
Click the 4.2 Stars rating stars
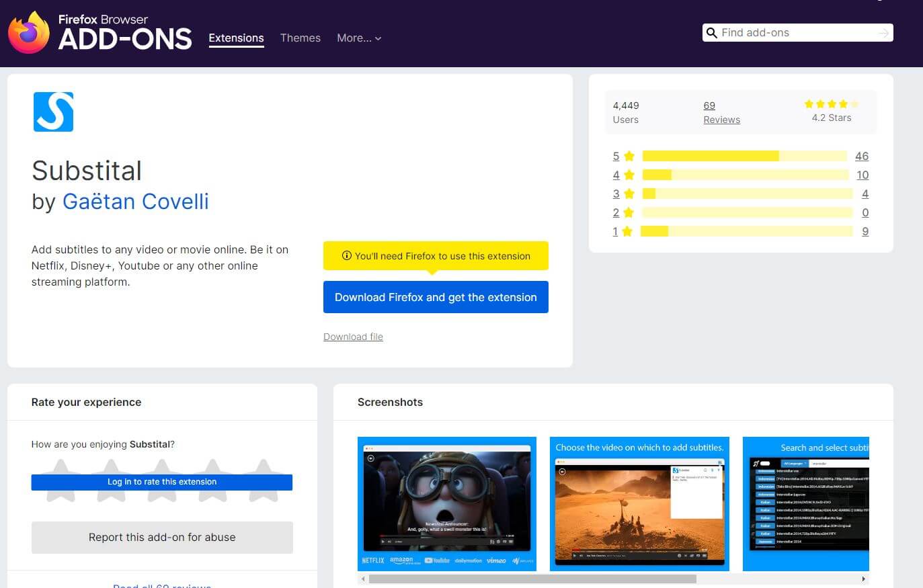(832, 104)
